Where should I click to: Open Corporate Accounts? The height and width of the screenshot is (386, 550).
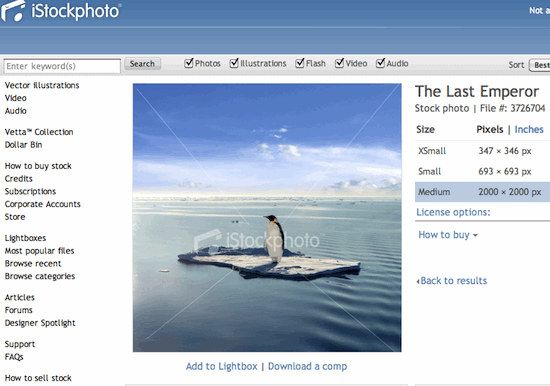pos(42,204)
